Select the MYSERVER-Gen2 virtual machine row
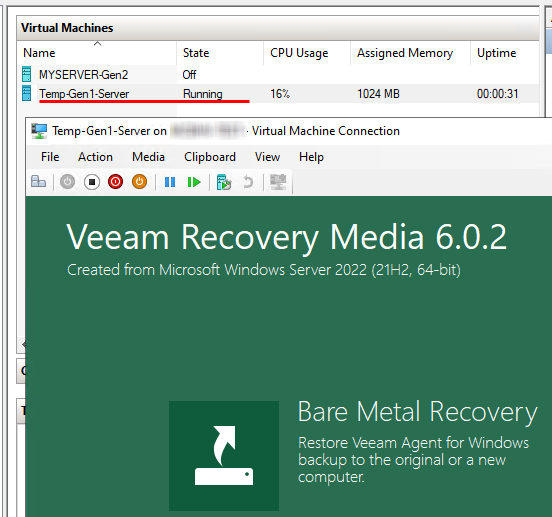This screenshot has width=552, height=517. pos(278,75)
